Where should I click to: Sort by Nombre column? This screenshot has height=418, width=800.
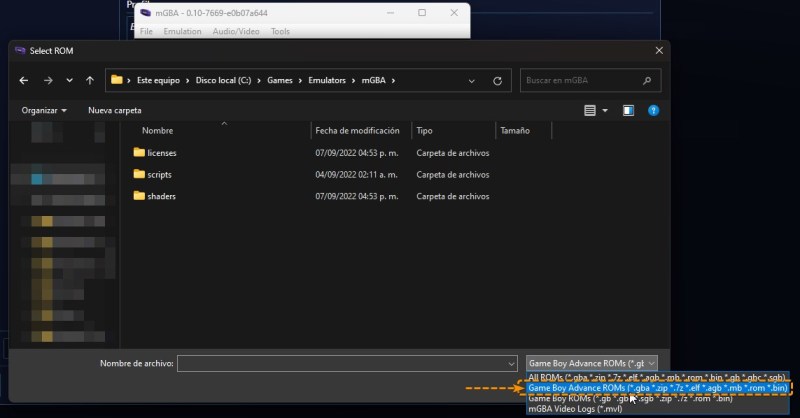pos(157,131)
